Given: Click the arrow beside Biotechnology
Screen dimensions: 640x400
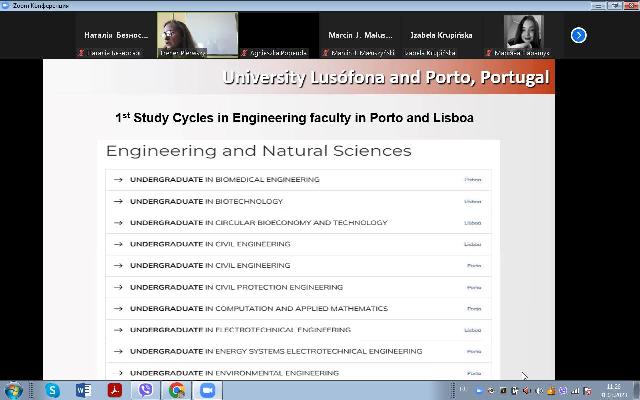Looking at the screenshot, I should tap(118, 201).
